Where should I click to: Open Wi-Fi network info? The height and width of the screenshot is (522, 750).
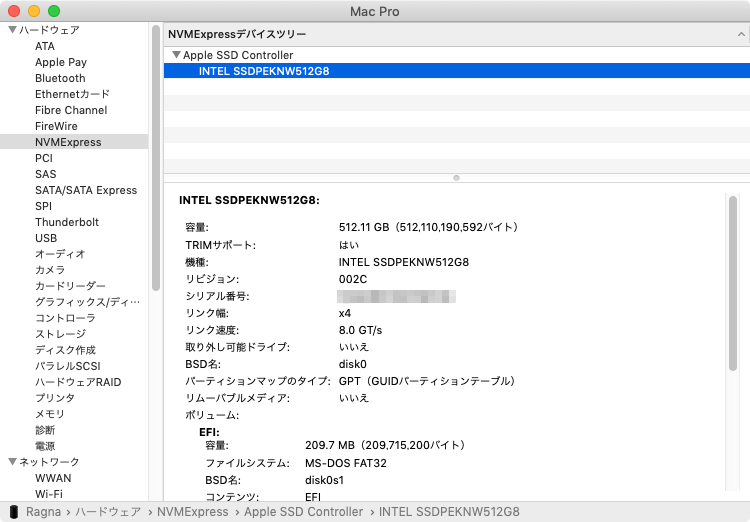click(49, 494)
